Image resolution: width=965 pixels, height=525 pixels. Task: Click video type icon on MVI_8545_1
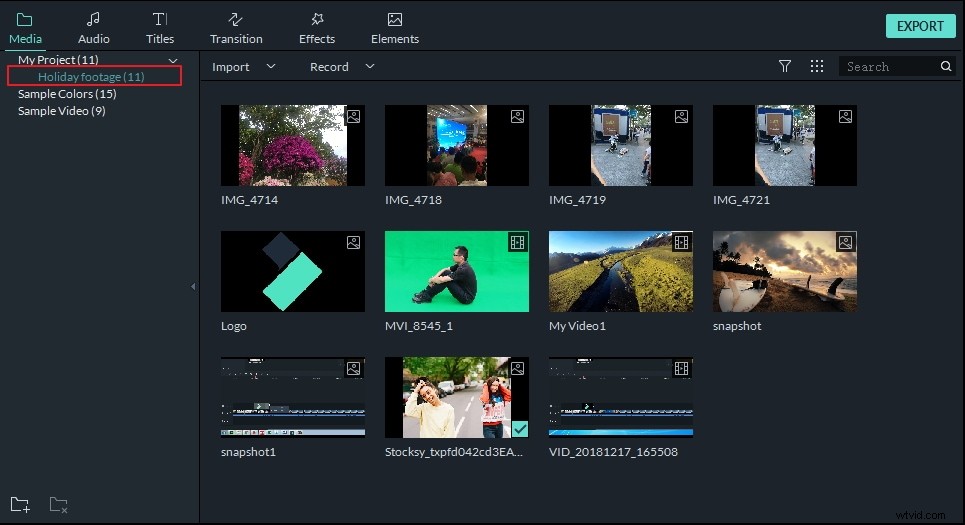[518, 242]
